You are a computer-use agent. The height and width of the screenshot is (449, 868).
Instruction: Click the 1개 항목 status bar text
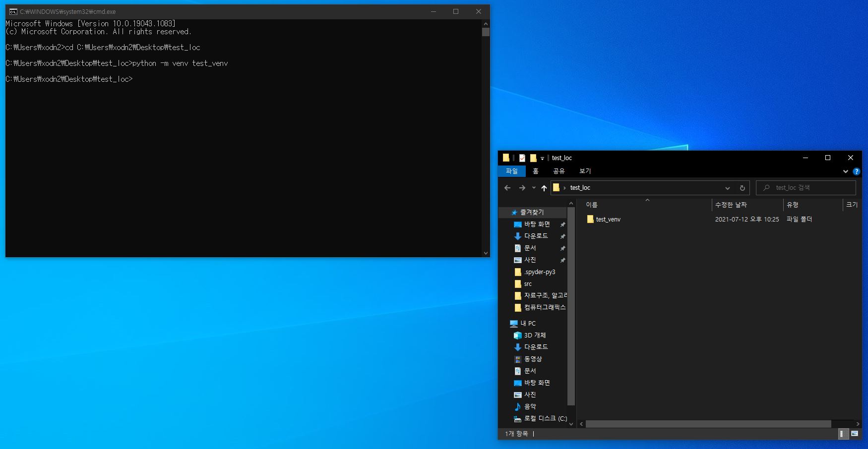pos(516,434)
